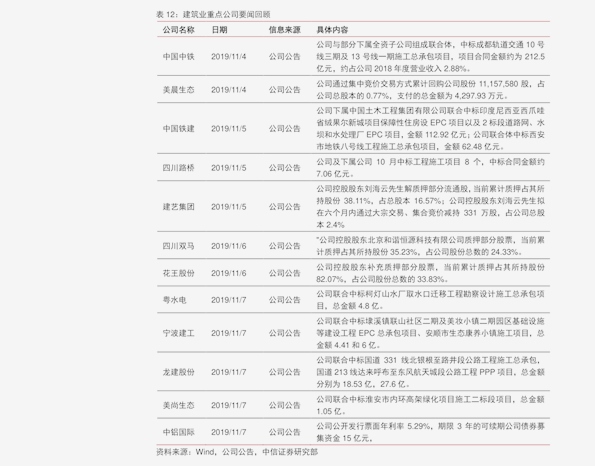The image size is (595, 466).
Task: Click 公司公告 source in 中铝国际 row
Action: pyautogui.click(x=285, y=432)
